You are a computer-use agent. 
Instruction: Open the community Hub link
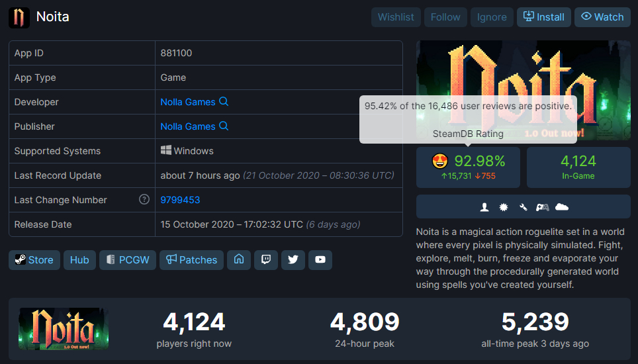point(79,260)
